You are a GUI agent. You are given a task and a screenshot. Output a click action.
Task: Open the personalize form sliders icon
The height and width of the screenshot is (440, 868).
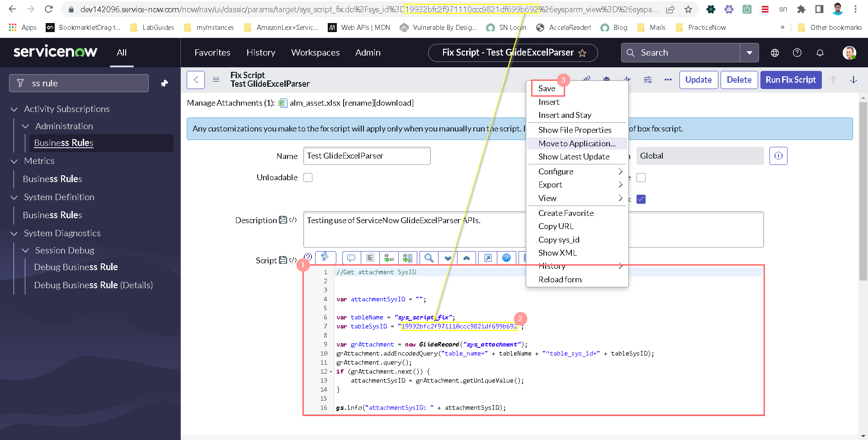648,80
